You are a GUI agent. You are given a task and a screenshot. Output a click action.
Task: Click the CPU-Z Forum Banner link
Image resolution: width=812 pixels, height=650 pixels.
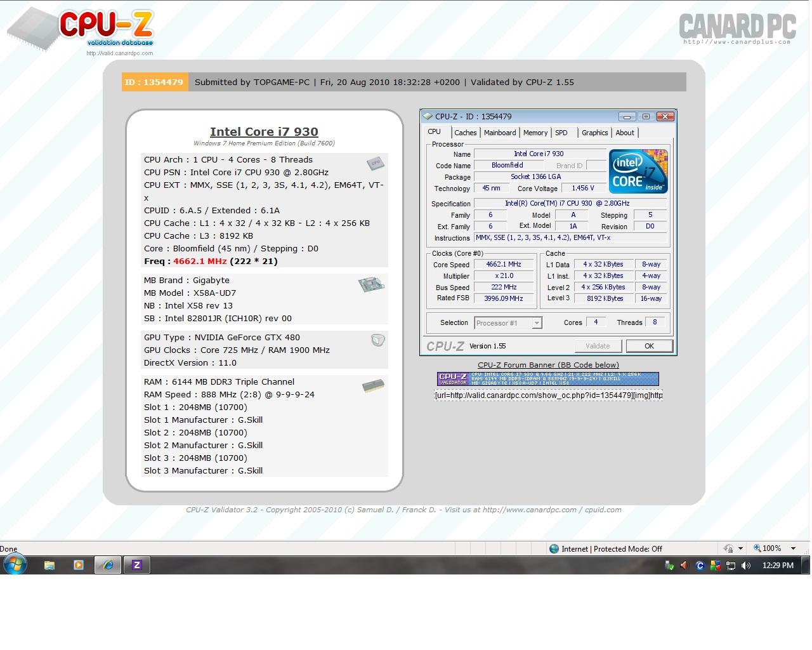click(548, 365)
